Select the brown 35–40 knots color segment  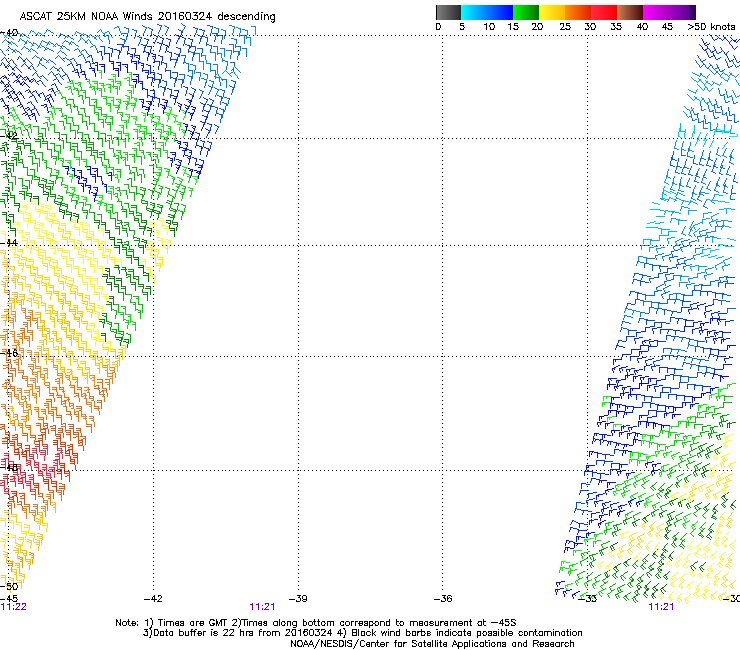coord(630,12)
